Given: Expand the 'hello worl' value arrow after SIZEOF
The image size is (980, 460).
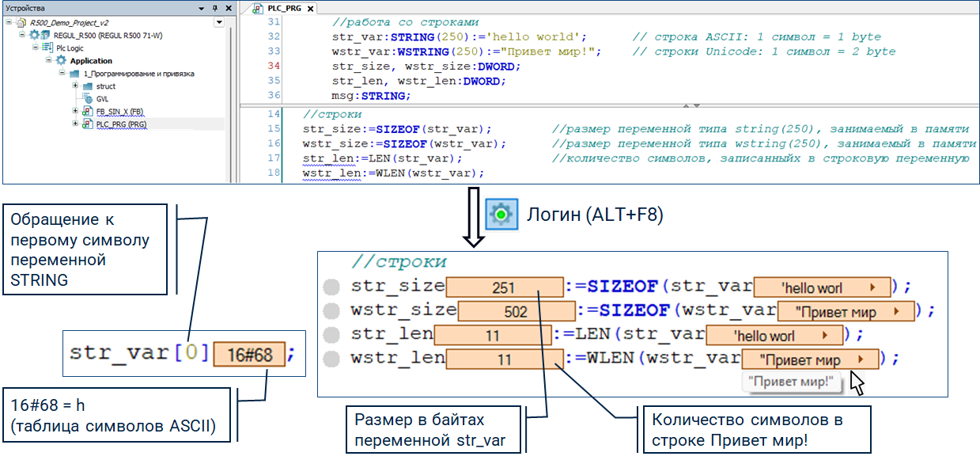Looking at the screenshot, I should (x=872, y=288).
